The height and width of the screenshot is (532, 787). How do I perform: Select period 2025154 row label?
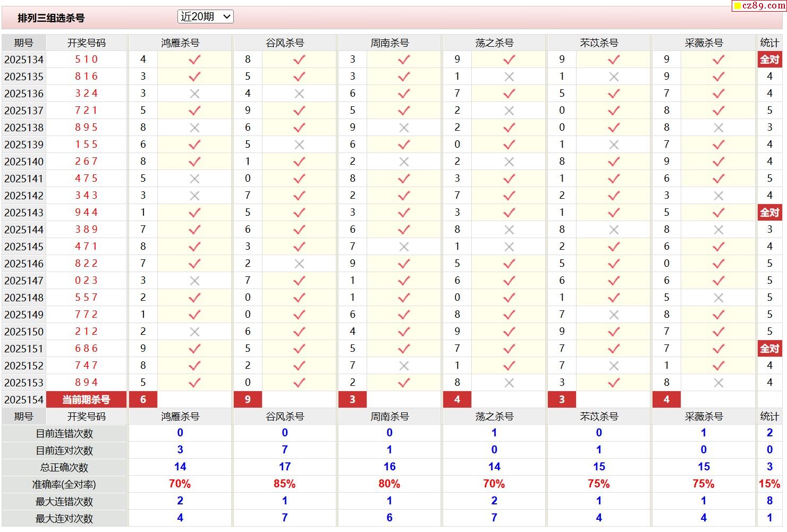click(24, 400)
